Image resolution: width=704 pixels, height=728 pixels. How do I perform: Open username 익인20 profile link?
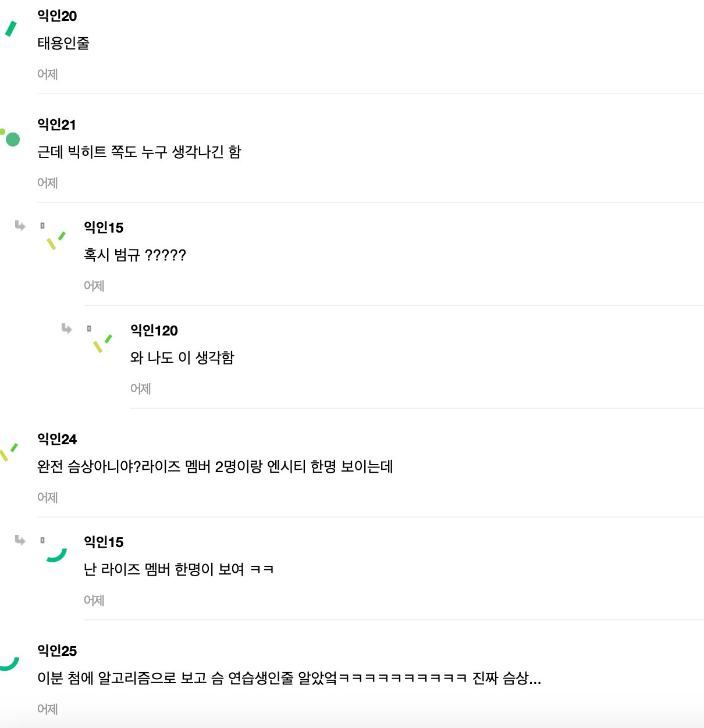[x=57, y=16]
